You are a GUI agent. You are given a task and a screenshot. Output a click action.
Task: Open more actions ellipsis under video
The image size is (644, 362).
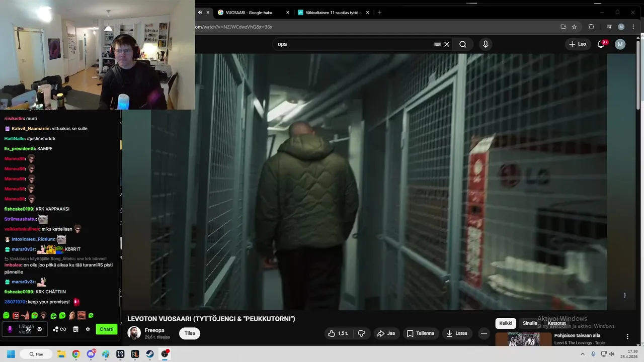pos(484,333)
